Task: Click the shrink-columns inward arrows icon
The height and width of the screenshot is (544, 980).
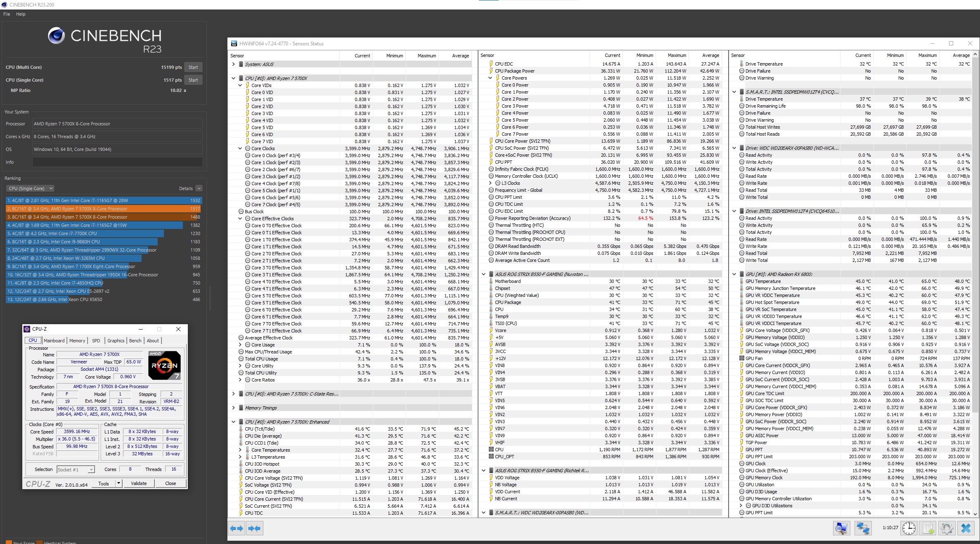Action: tap(255, 528)
